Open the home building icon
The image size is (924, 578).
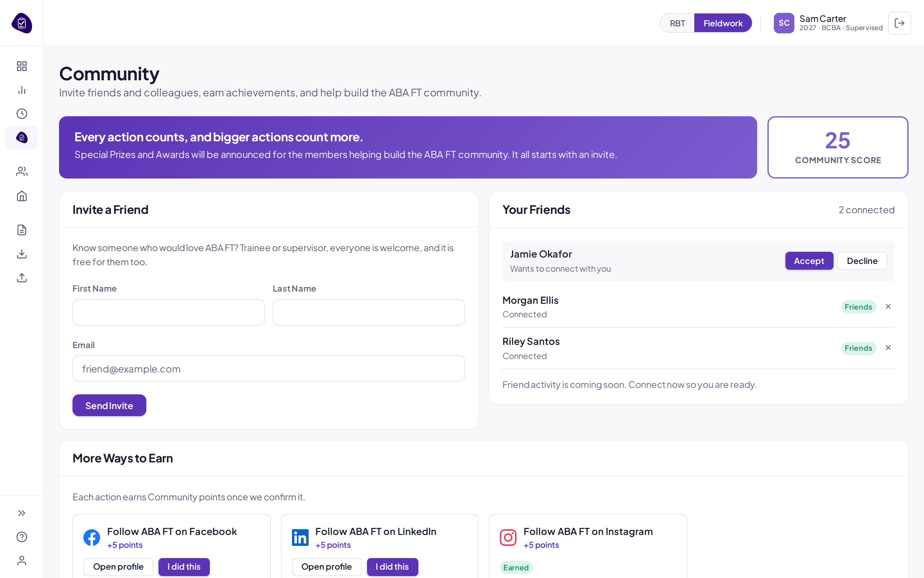[x=22, y=196]
